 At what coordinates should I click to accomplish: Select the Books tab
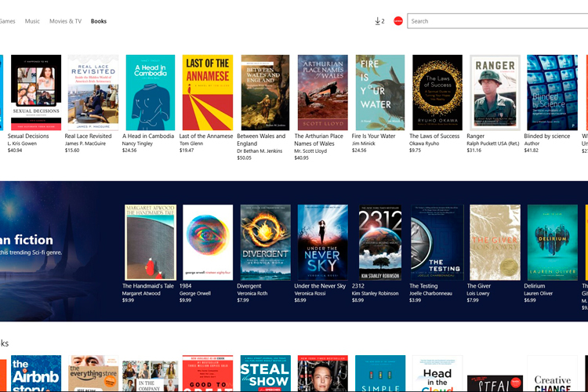click(x=99, y=21)
